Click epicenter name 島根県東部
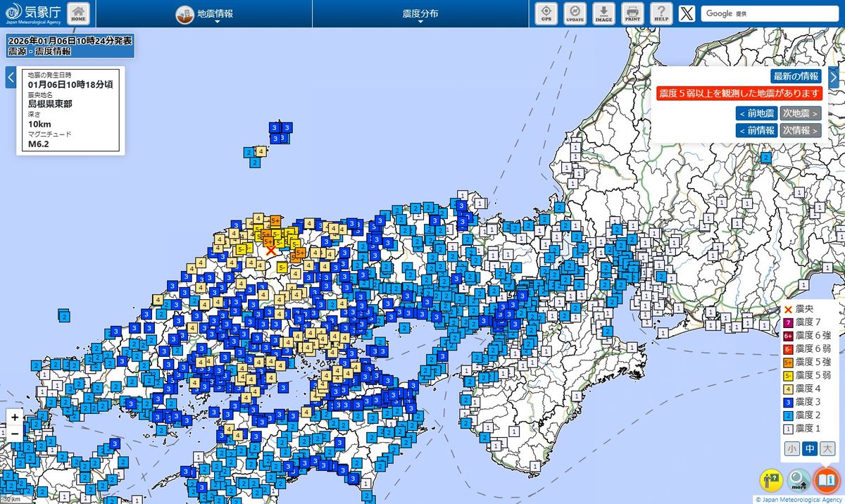This screenshot has width=845, height=504. point(50,103)
